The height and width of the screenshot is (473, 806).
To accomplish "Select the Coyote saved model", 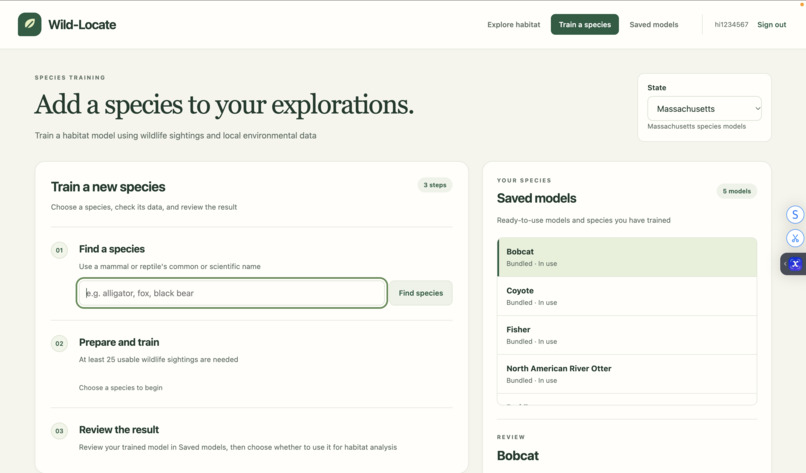I will tap(627, 296).
